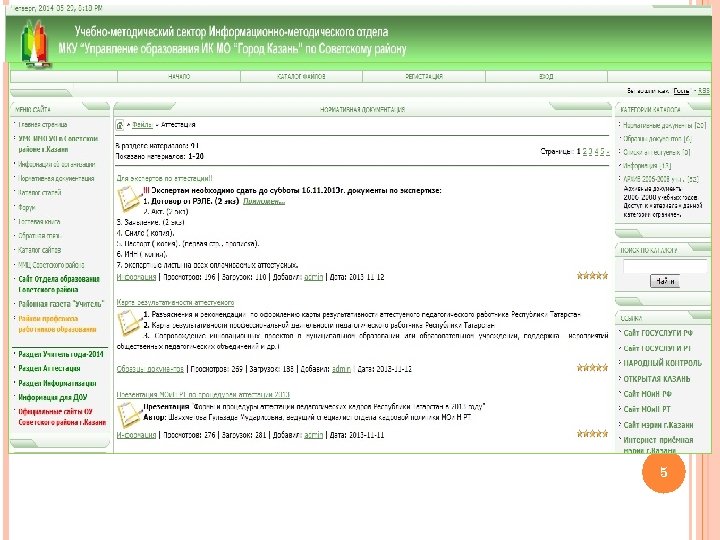Click Файлы in the breadcrumb
This screenshot has height=540, width=720.
pos(142,125)
